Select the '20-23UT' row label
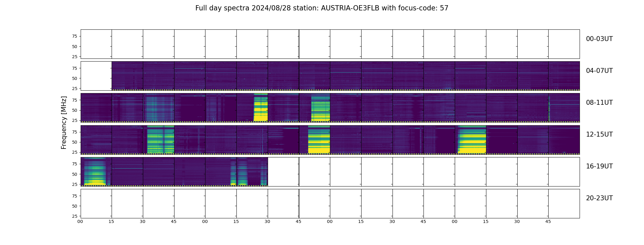 [x=599, y=198]
